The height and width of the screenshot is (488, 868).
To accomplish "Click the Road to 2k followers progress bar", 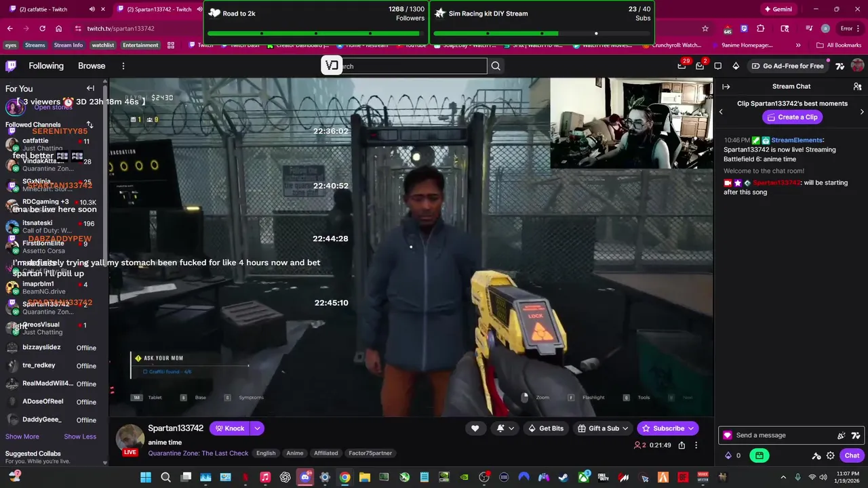I will (316, 33).
